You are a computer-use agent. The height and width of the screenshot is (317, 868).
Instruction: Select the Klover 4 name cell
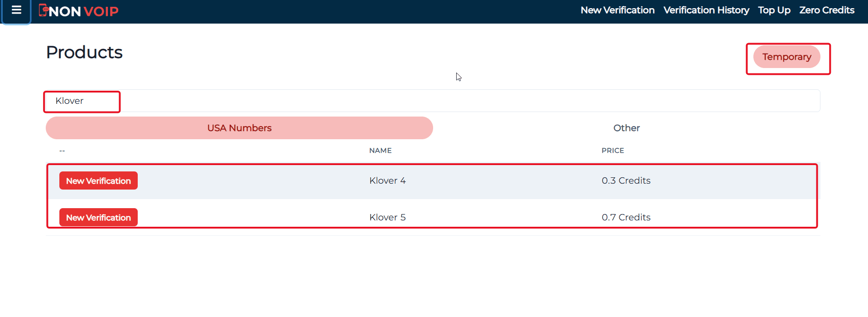coord(387,180)
